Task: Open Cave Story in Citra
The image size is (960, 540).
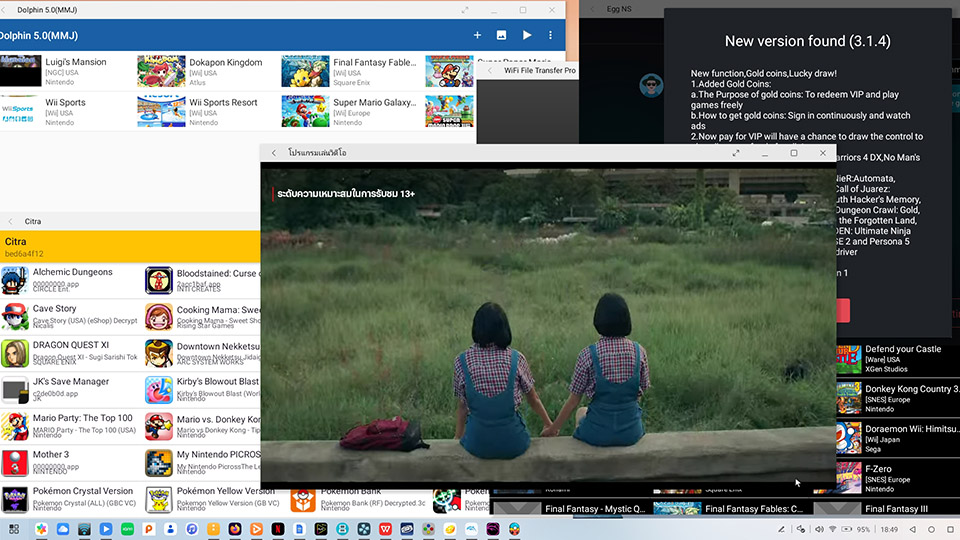Action: [71, 317]
